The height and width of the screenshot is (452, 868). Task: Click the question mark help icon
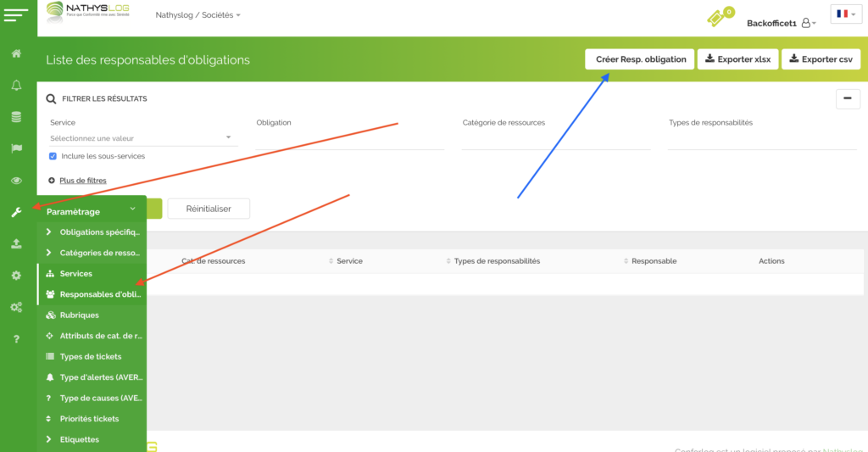(x=16, y=339)
